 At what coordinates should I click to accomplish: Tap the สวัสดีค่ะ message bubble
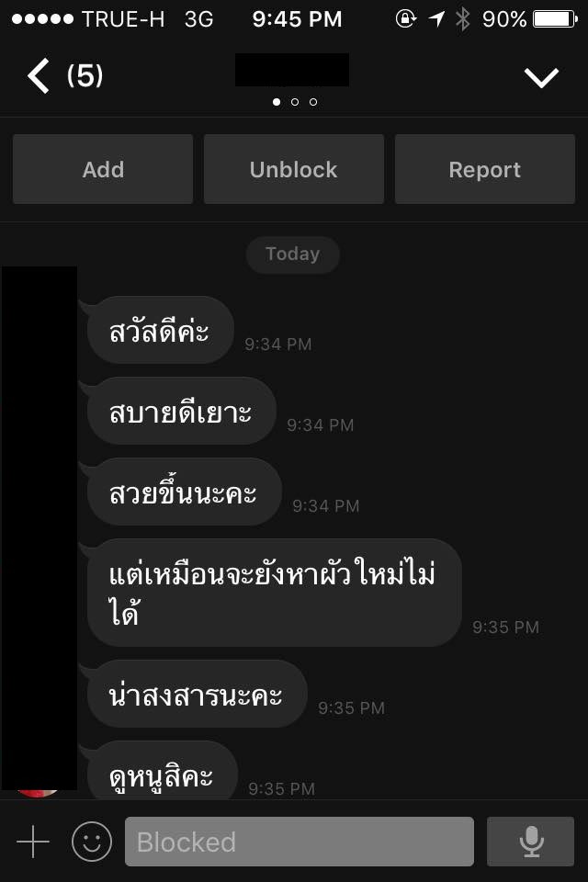point(161,330)
